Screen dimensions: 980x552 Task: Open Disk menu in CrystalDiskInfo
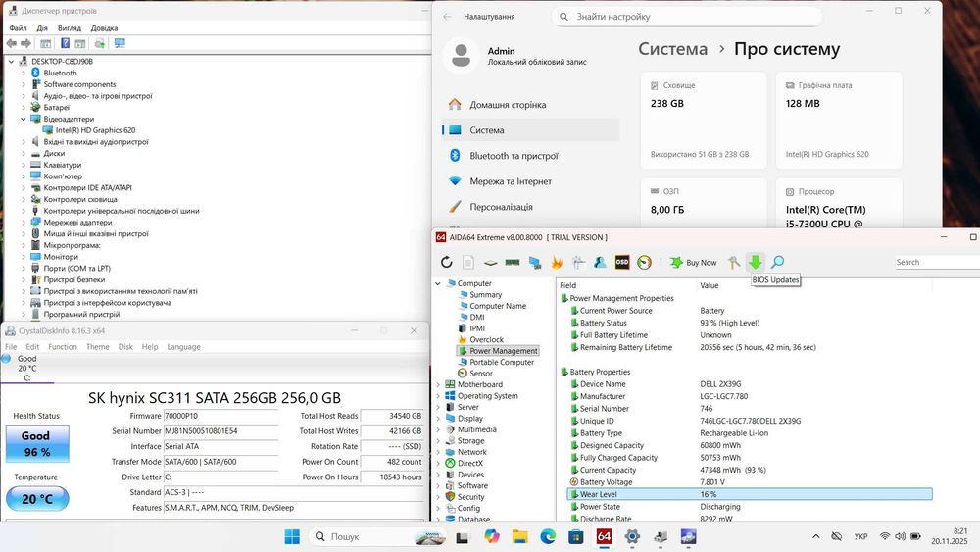pyautogui.click(x=125, y=347)
